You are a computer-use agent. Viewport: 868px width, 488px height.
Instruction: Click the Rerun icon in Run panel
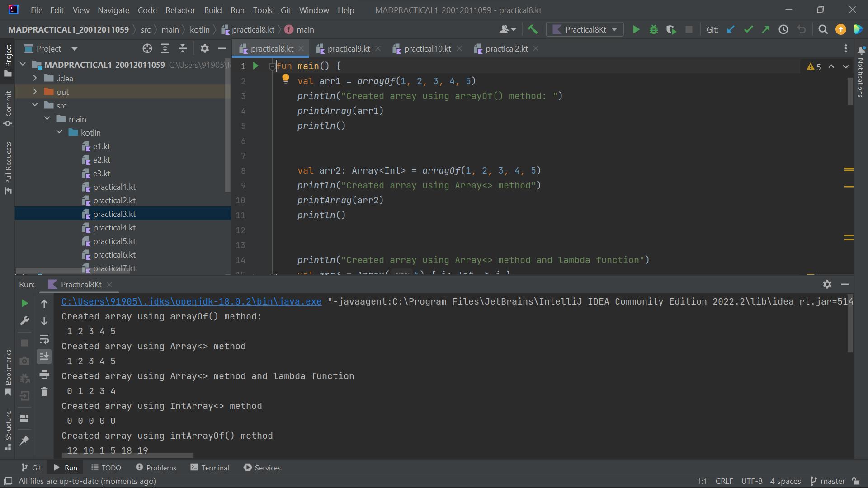tap(24, 303)
